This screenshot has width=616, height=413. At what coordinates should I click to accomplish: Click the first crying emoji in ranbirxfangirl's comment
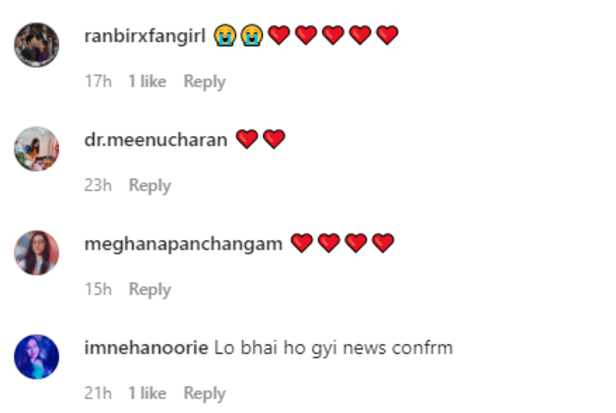(x=225, y=35)
